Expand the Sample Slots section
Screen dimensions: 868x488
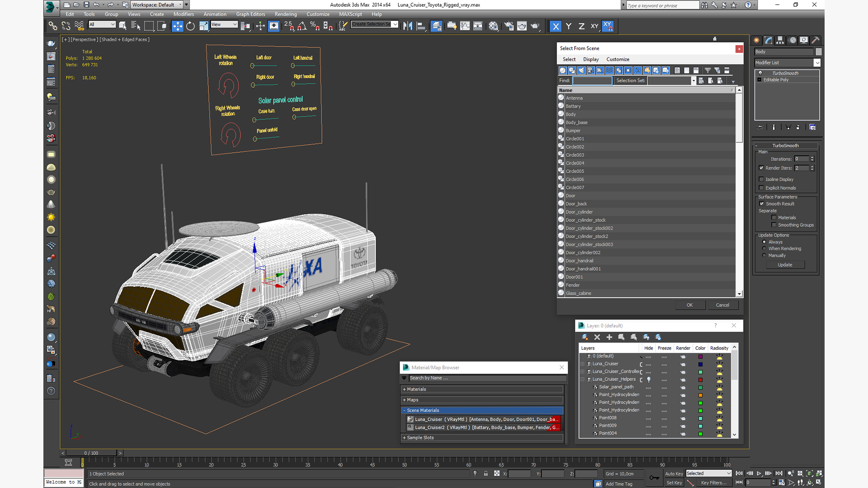[x=404, y=438]
